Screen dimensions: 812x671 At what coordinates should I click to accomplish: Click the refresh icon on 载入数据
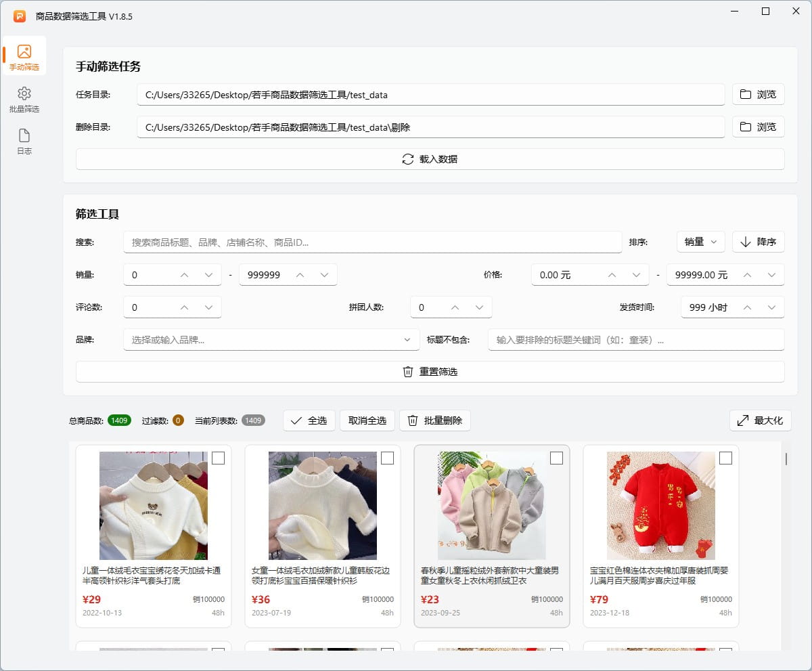(406, 159)
